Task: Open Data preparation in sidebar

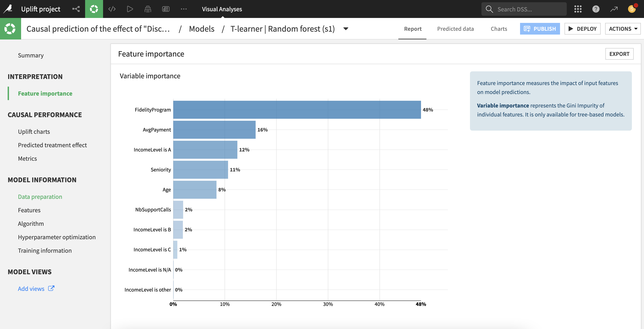Action: pyautogui.click(x=40, y=197)
